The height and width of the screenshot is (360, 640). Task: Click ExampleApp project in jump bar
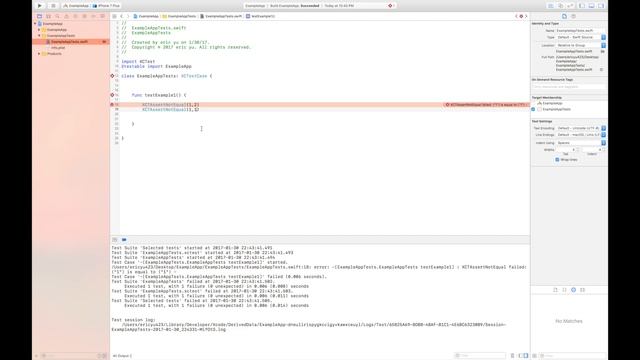point(146,16)
